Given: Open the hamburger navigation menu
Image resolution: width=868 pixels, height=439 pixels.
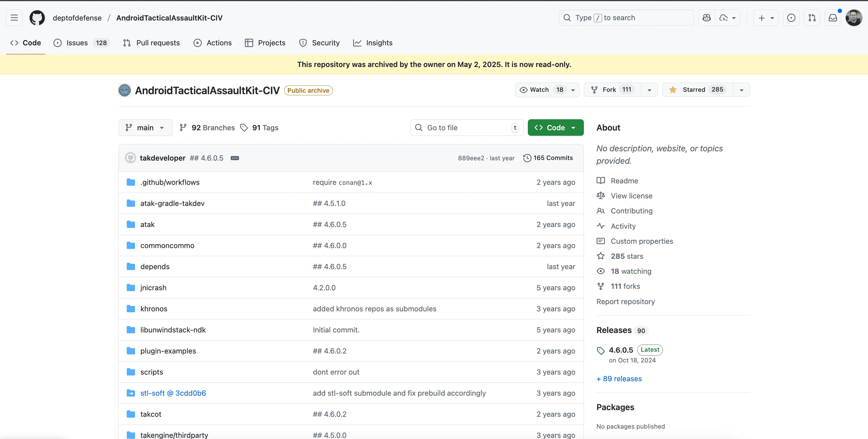Looking at the screenshot, I should [x=14, y=18].
